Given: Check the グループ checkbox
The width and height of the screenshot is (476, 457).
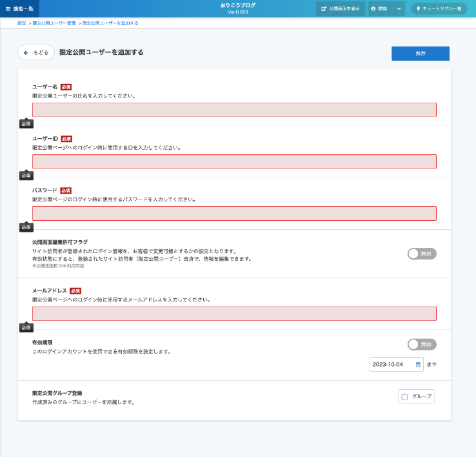Looking at the screenshot, I should 404,397.
